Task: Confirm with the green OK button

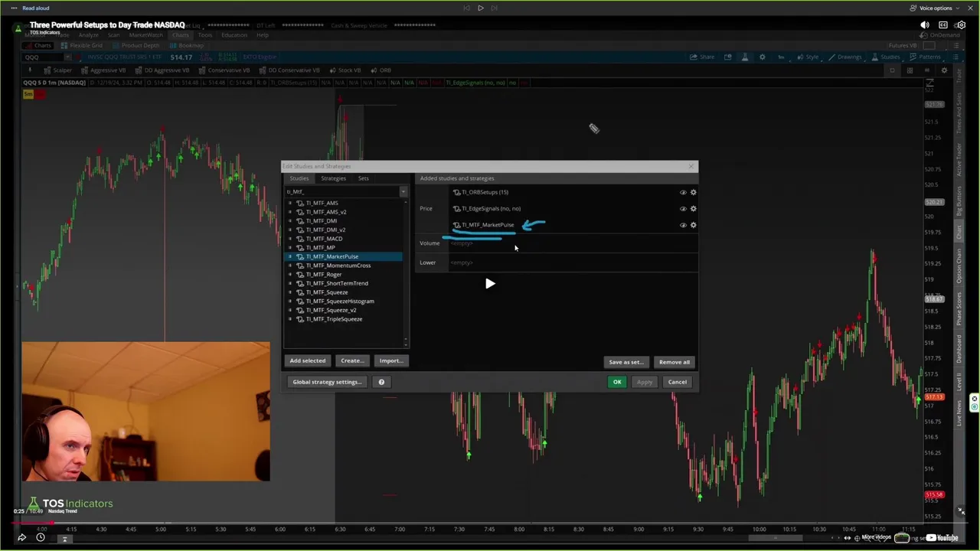Action: pos(617,382)
